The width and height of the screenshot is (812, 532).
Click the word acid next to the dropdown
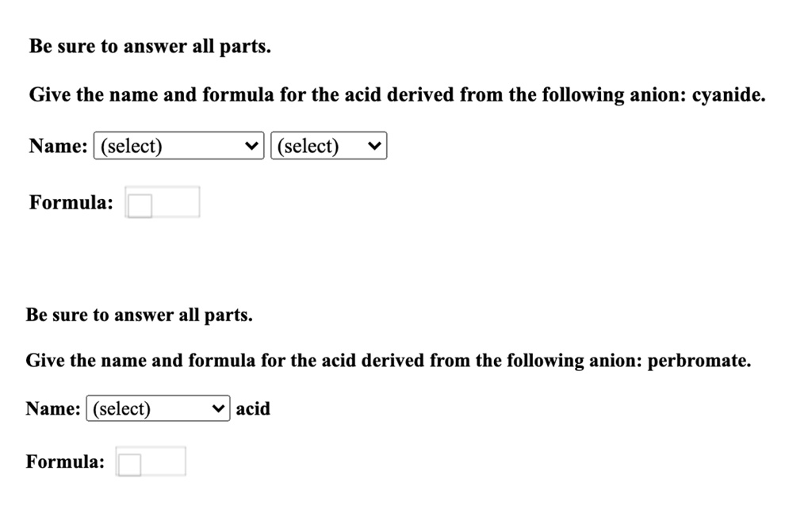253,409
